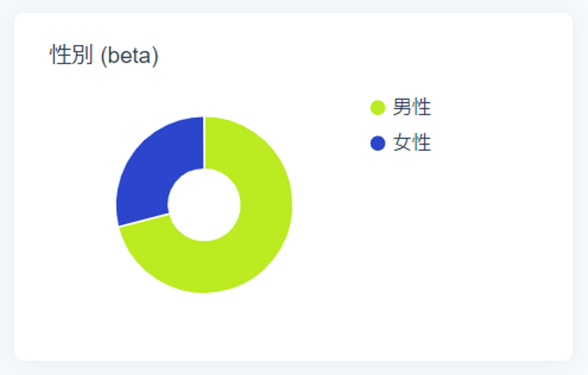Click the 性別 (beta) chart title
Screen dimensions: 588x375
pos(104,56)
